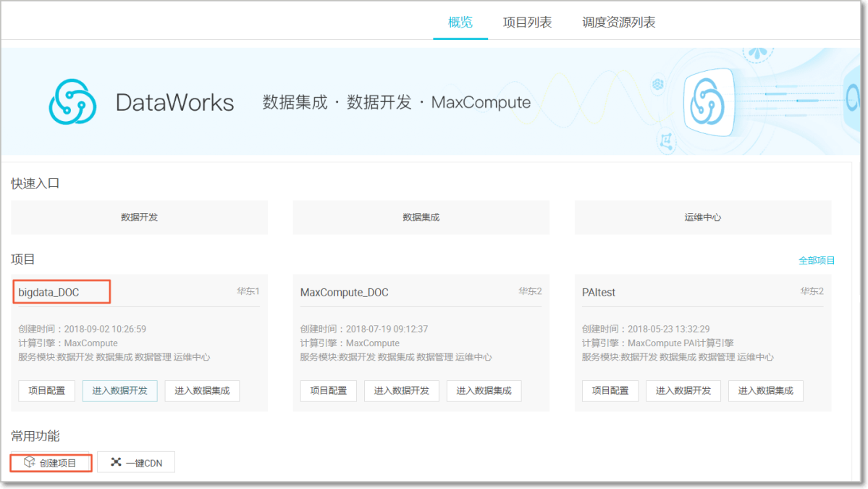Click the DataWorks logo icon
The height and width of the screenshot is (489, 868).
(72, 102)
